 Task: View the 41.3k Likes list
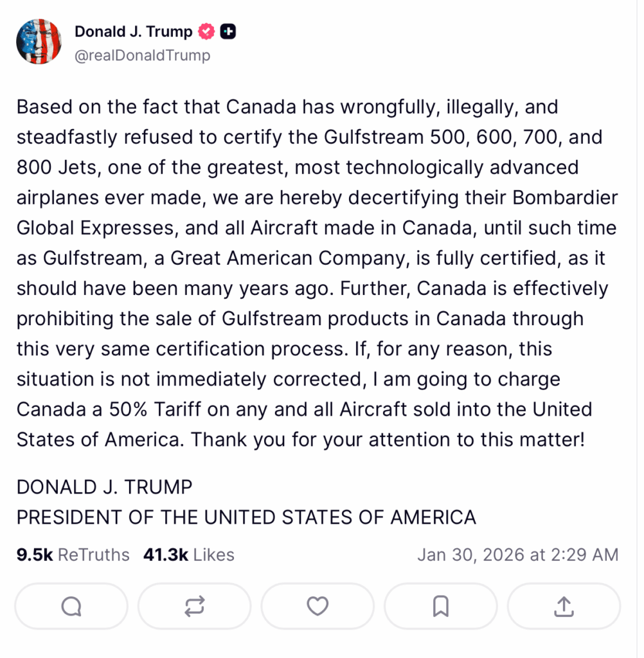tap(189, 555)
